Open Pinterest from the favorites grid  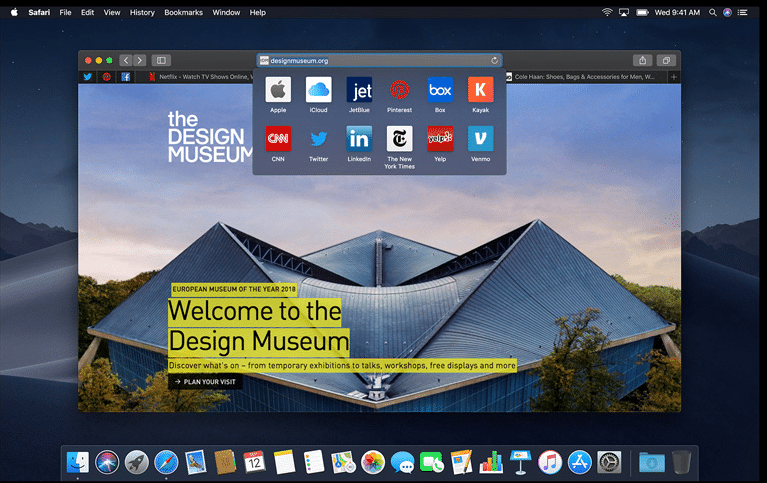click(399, 90)
